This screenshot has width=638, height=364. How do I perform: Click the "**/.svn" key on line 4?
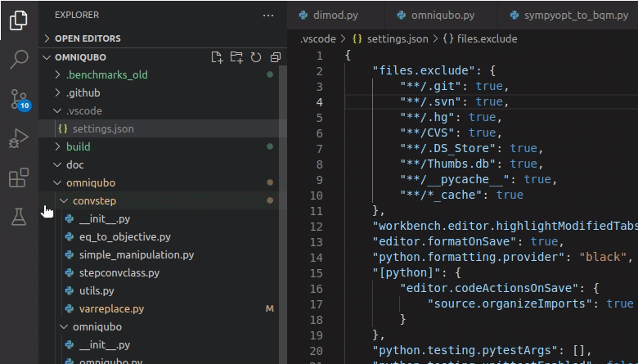tap(430, 101)
